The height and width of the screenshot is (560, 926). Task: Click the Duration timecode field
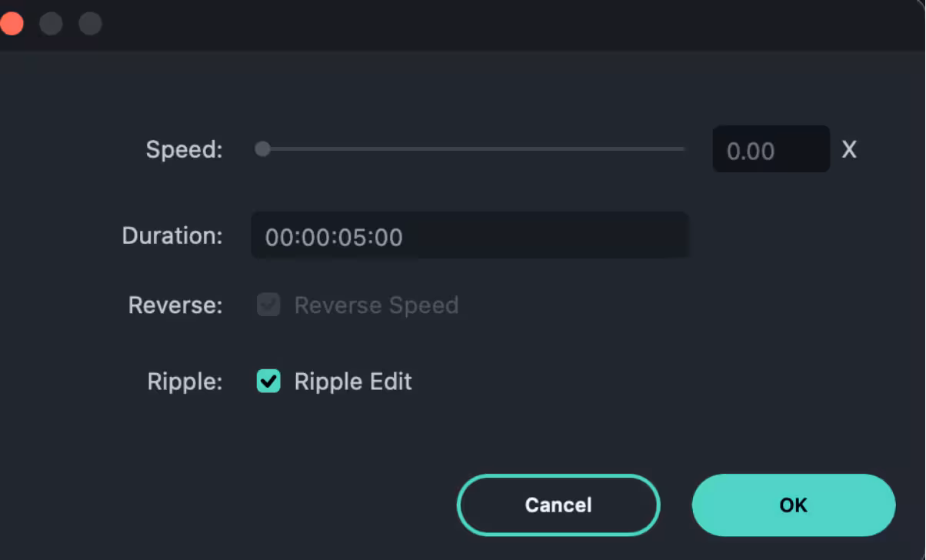[x=469, y=236]
